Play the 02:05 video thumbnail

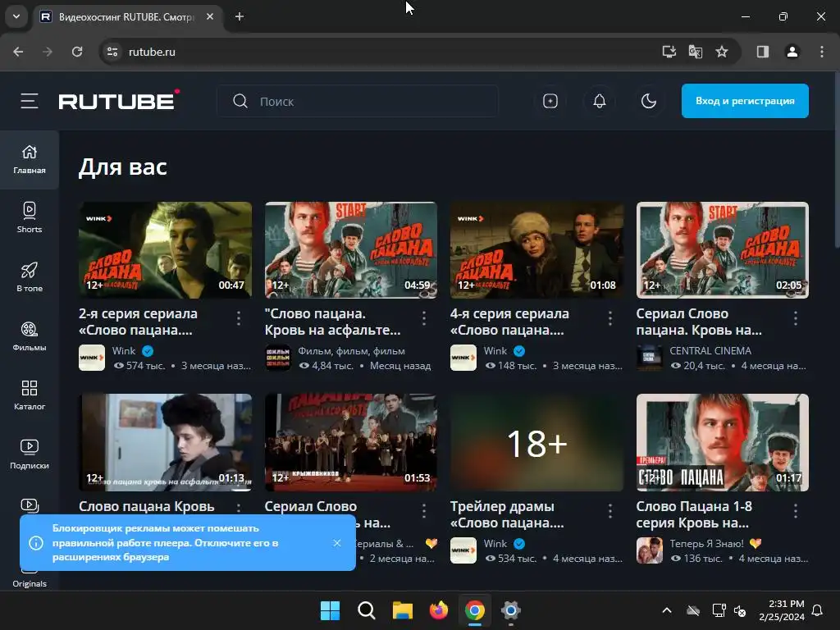722,249
